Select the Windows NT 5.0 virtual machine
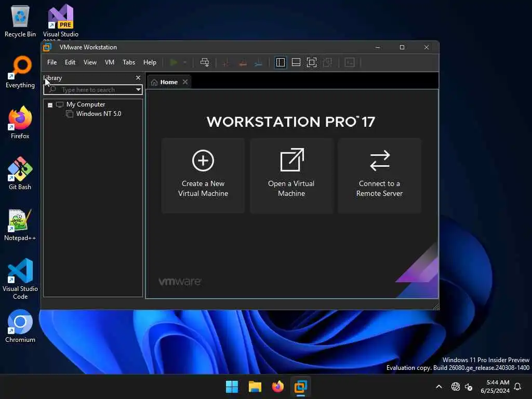The width and height of the screenshot is (532, 399). 98,114
